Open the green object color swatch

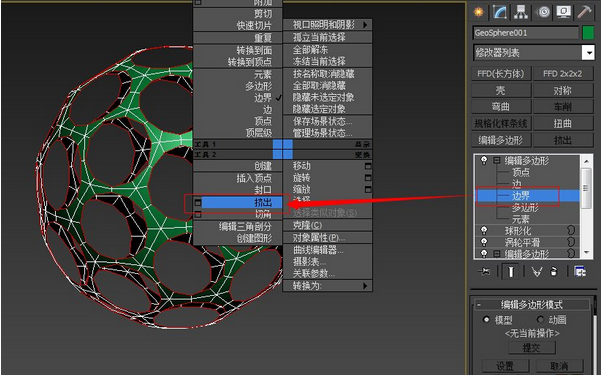coord(588,33)
